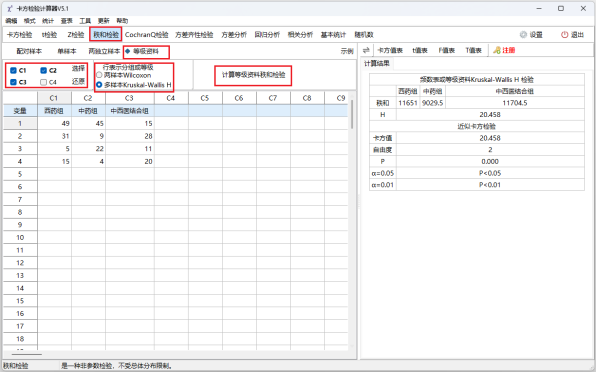The width and height of the screenshot is (596, 372).
Task: Click the cell with value 45
Action: click(x=88, y=123)
